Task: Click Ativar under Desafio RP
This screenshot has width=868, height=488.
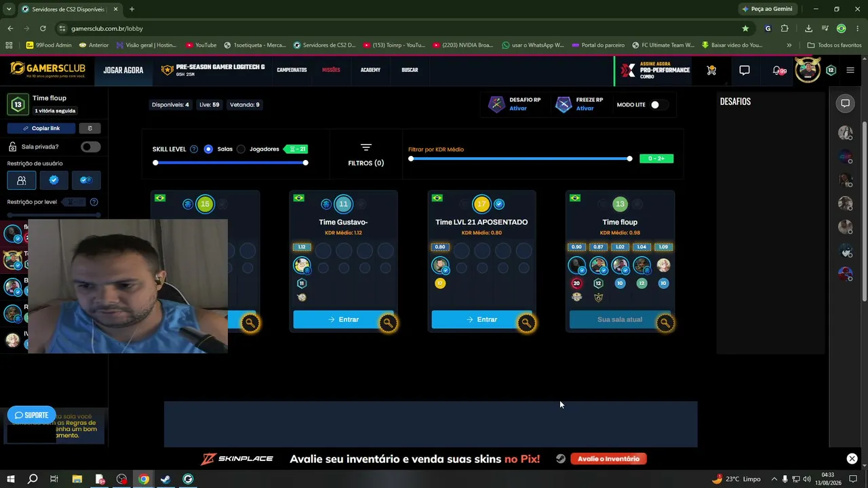Action: coord(518,108)
